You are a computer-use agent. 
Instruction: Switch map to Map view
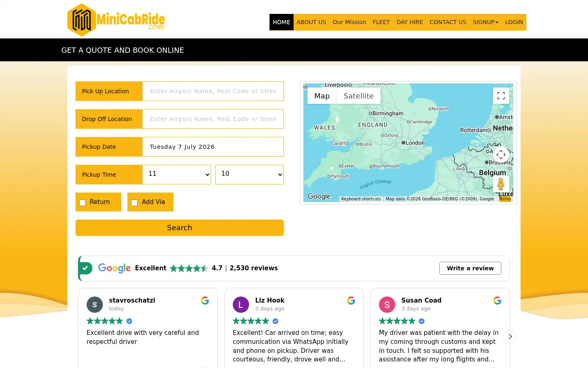pos(322,96)
